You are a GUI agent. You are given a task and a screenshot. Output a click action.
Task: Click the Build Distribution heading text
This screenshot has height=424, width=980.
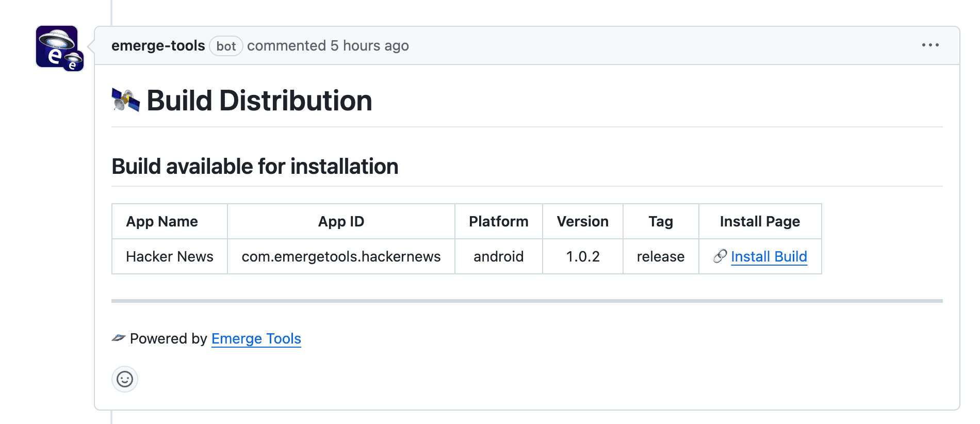[x=259, y=101]
